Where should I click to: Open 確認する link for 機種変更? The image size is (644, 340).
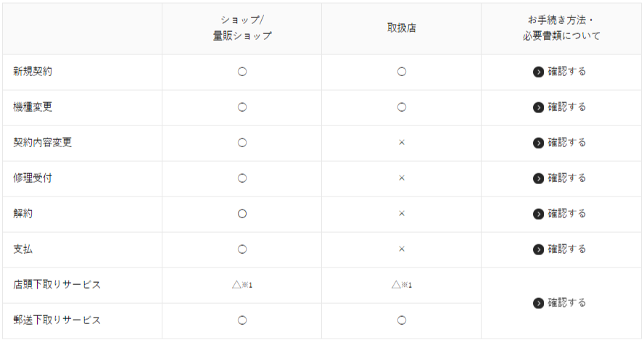click(x=567, y=107)
